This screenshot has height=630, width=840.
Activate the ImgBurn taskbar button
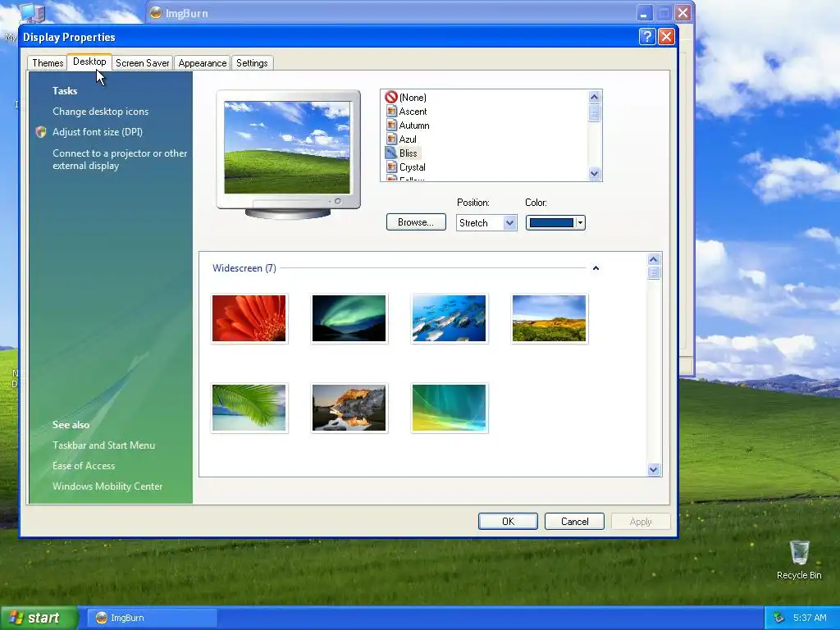point(152,618)
